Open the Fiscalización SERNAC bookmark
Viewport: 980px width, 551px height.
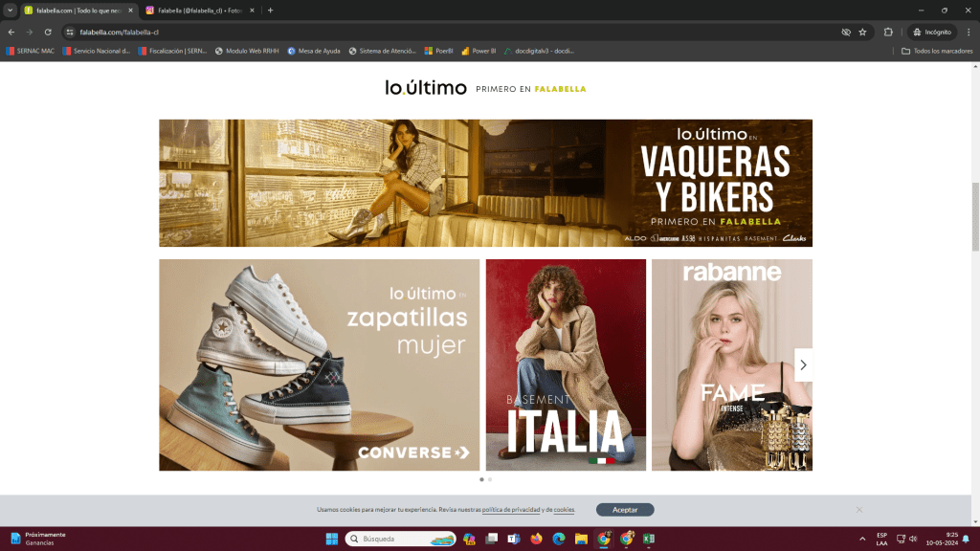(172, 52)
